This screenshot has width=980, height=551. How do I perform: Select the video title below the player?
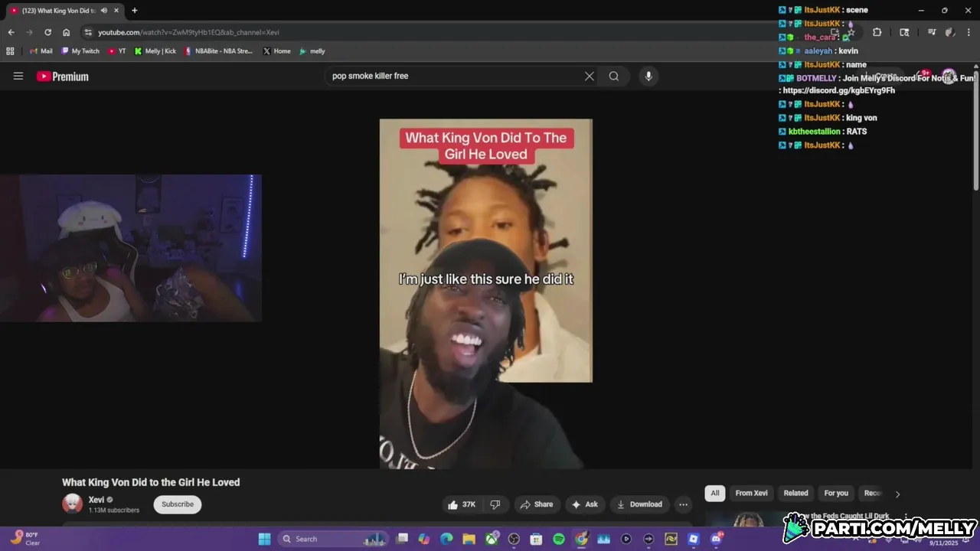(151, 482)
